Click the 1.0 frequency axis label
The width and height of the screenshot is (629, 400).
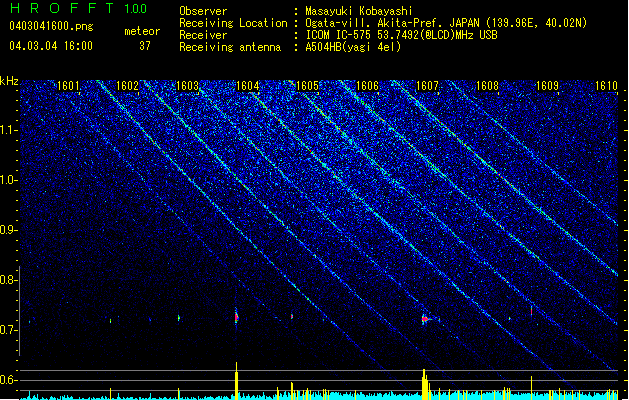tap(8, 180)
